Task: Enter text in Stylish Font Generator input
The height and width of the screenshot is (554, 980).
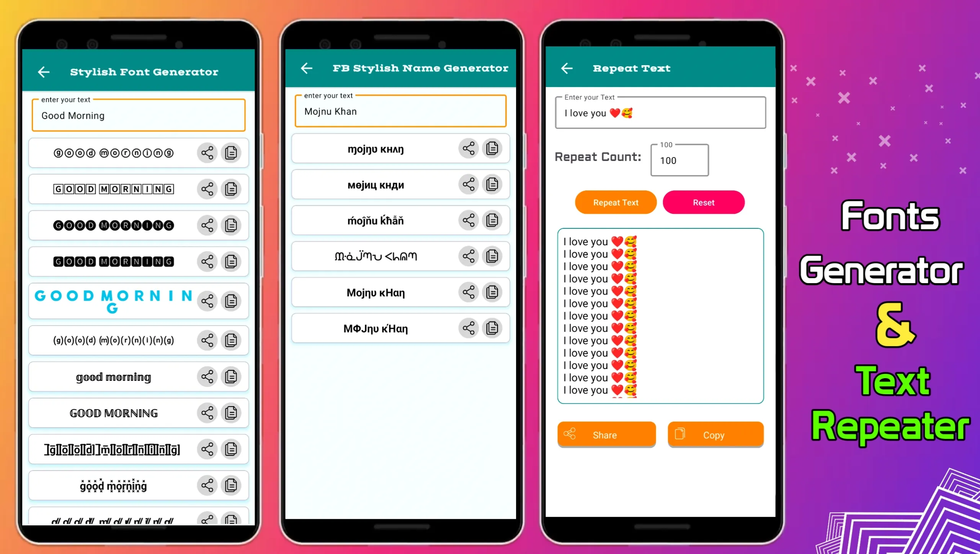Action: coord(138,115)
